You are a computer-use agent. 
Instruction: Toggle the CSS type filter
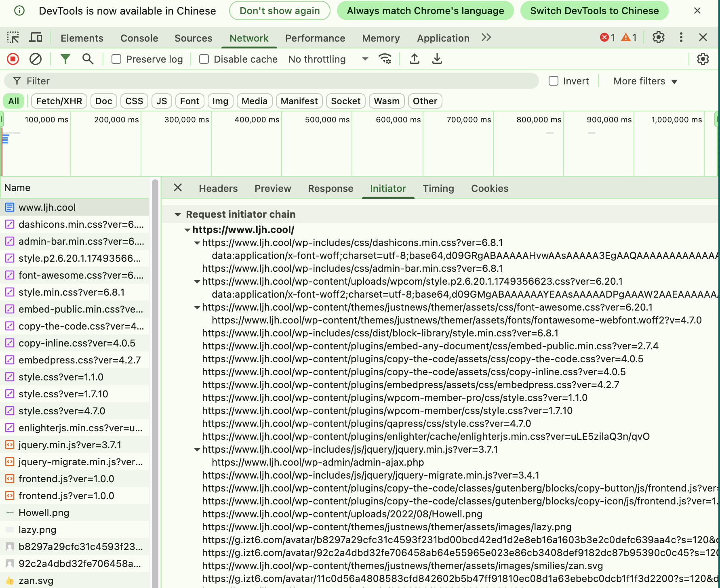coord(134,101)
